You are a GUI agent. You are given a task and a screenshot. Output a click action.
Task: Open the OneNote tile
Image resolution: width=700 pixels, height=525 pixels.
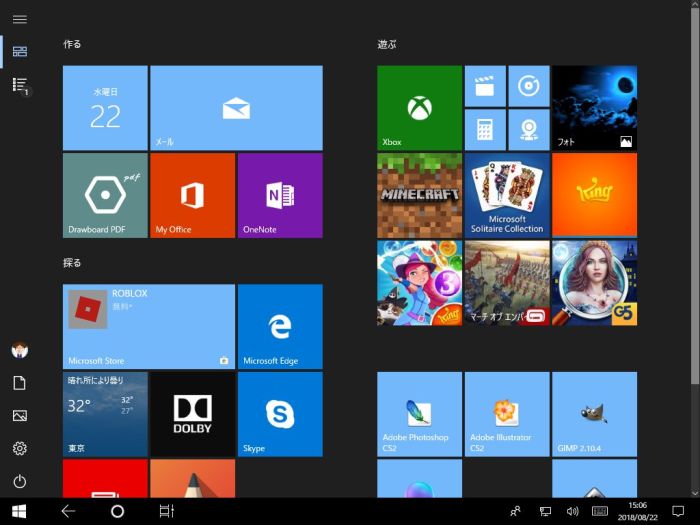tap(280, 195)
